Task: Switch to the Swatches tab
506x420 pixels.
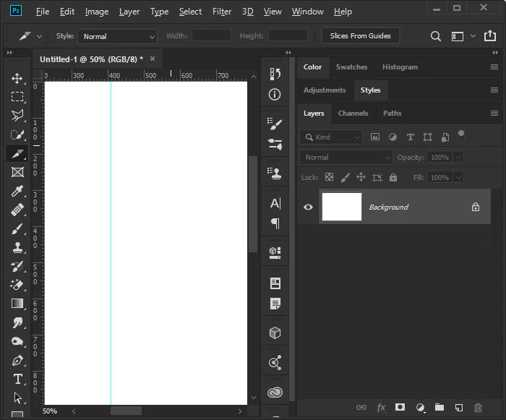Action: [x=351, y=67]
